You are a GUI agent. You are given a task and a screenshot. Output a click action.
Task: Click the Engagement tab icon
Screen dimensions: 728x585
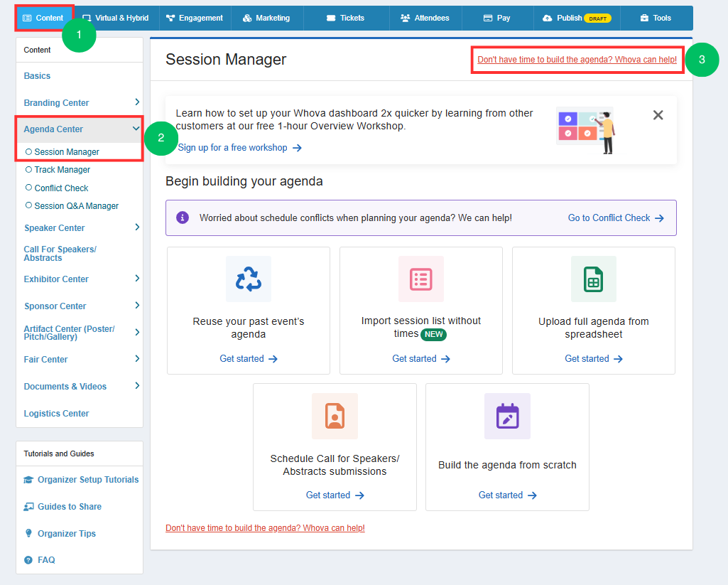[170, 18]
